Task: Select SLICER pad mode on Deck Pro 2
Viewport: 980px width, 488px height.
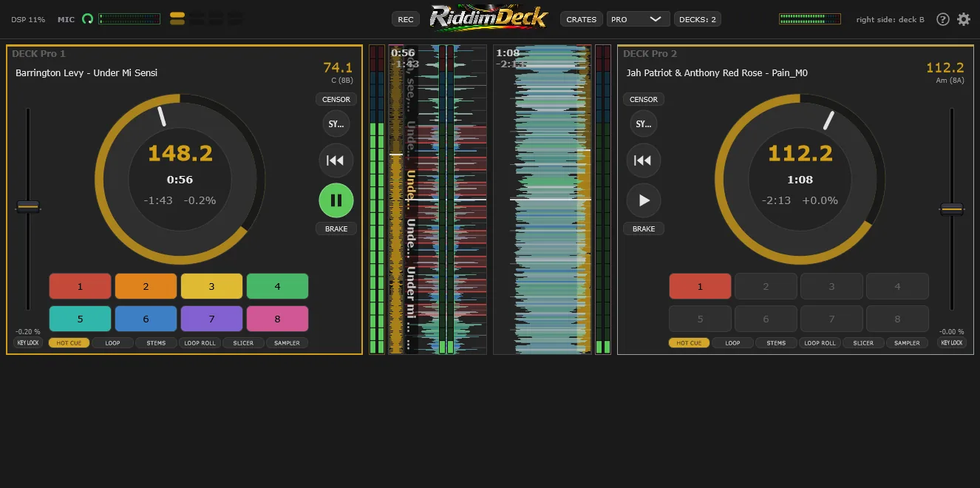Action: tap(863, 342)
